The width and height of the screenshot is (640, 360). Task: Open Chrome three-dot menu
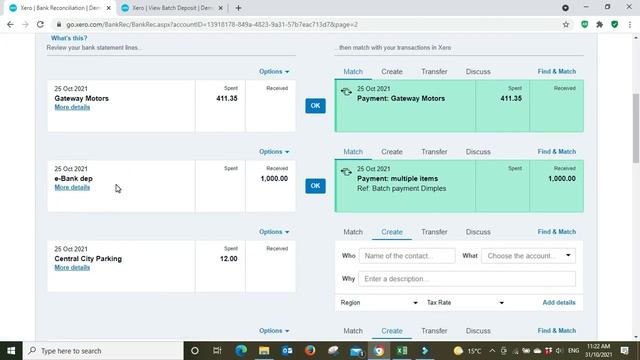coord(630,24)
